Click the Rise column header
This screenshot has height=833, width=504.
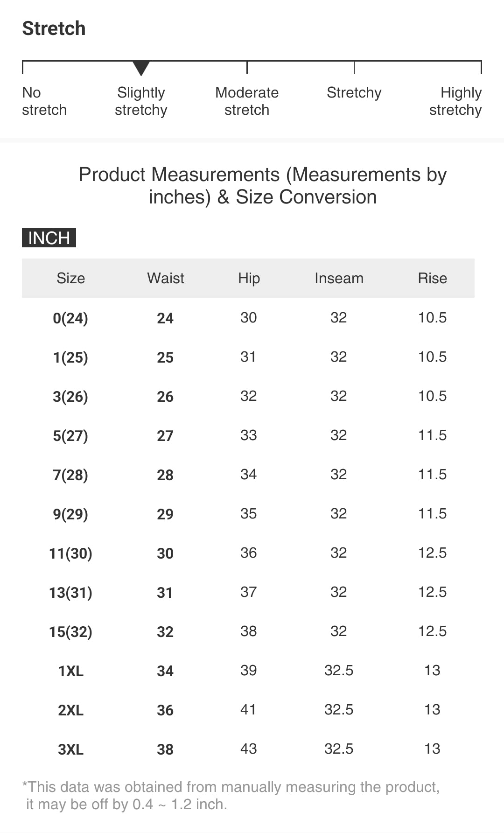click(x=432, y=278)
